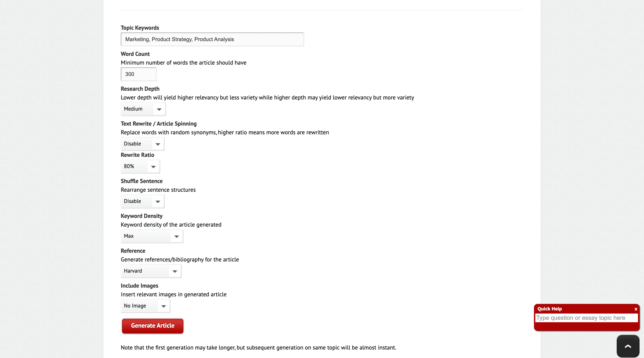Click the Rewrite Ratio heading label

(137, 155)
